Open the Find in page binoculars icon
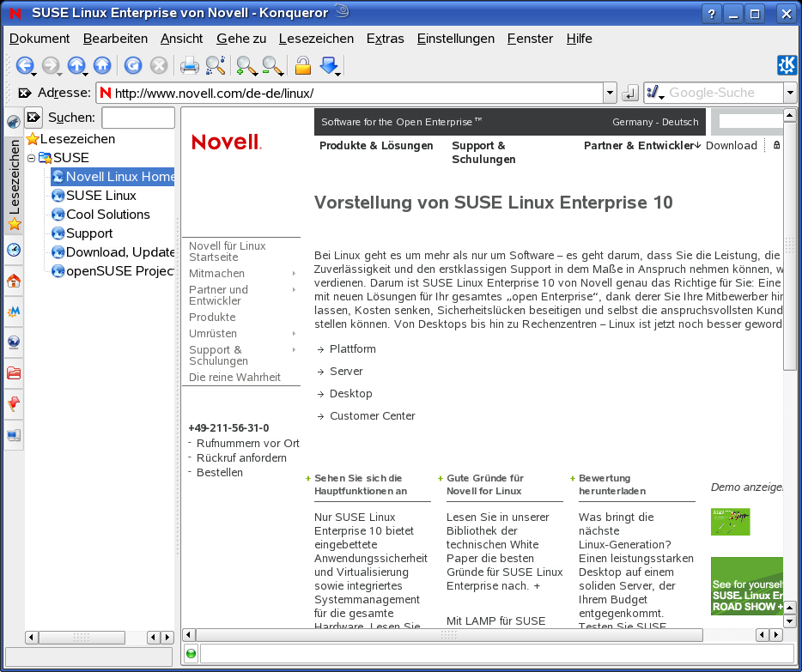The width and height of the screenshot is (802, 672). point(216,65)
